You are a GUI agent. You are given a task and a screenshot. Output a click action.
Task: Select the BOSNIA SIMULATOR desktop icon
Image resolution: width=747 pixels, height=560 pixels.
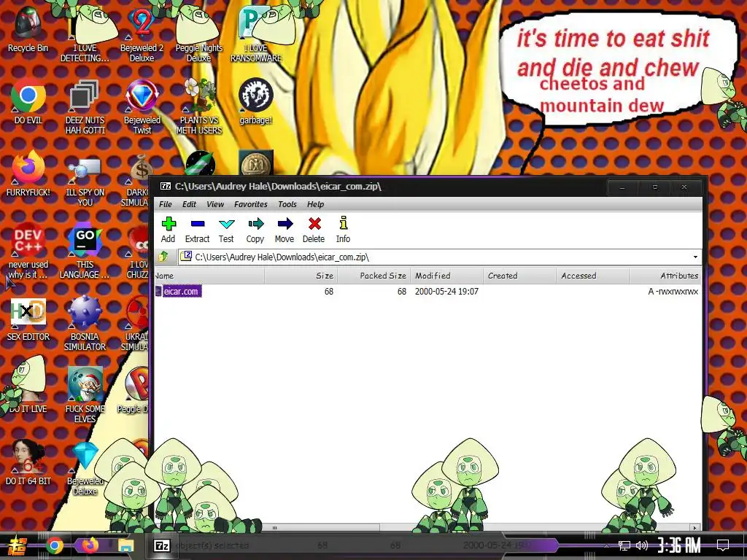coord(85,324)
